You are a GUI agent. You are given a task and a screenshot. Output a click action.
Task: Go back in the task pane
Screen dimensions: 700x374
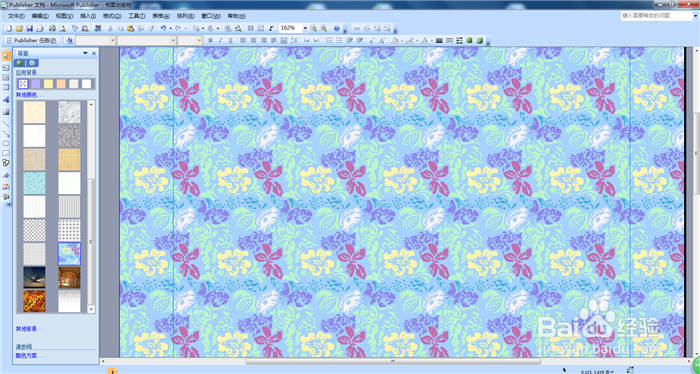(19, 63)
